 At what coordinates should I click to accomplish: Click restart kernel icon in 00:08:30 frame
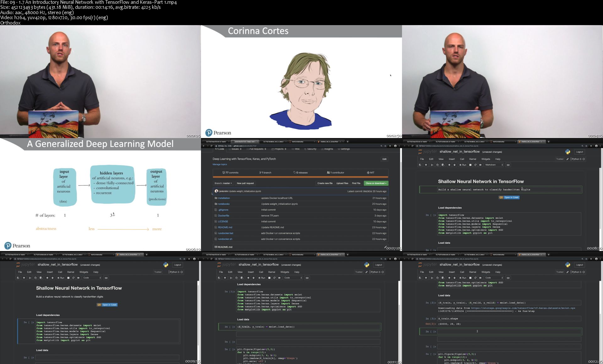tap(475, 165)
